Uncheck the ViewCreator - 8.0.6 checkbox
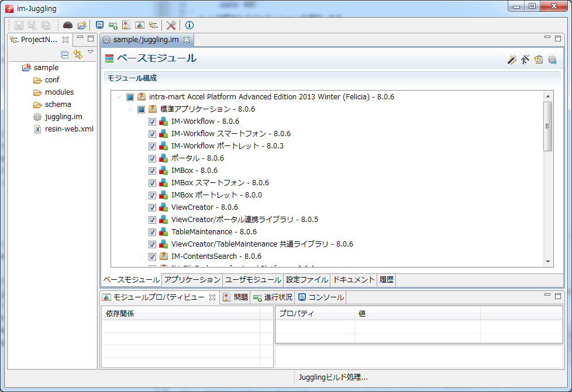 tap(153, 207)
